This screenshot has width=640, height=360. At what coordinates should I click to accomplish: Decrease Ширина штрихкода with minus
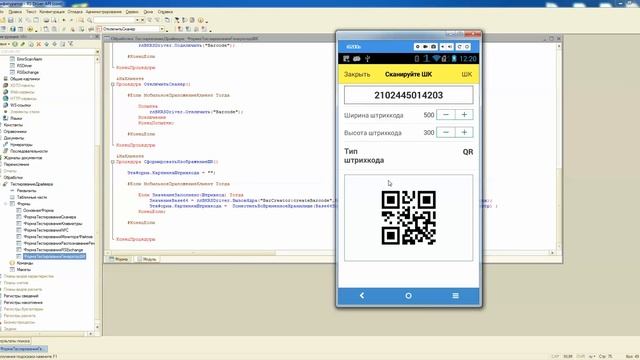(x=446, y=115)
